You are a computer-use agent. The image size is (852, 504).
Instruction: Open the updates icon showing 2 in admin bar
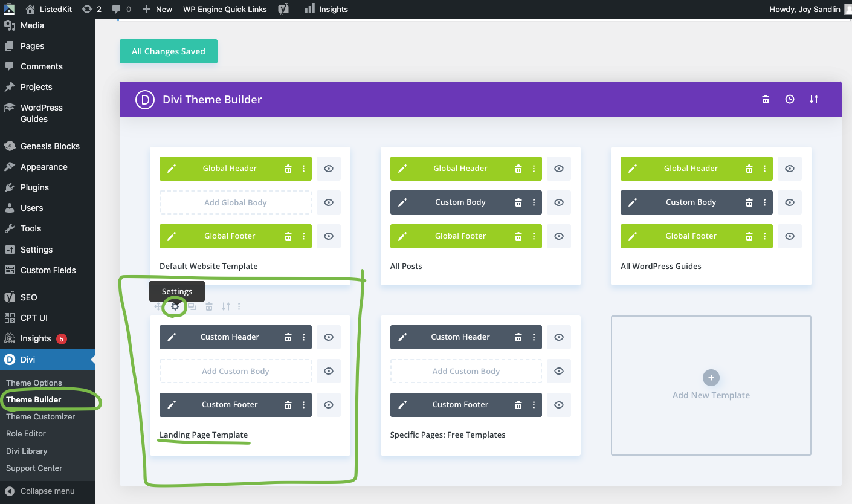(x=91, y=9)
